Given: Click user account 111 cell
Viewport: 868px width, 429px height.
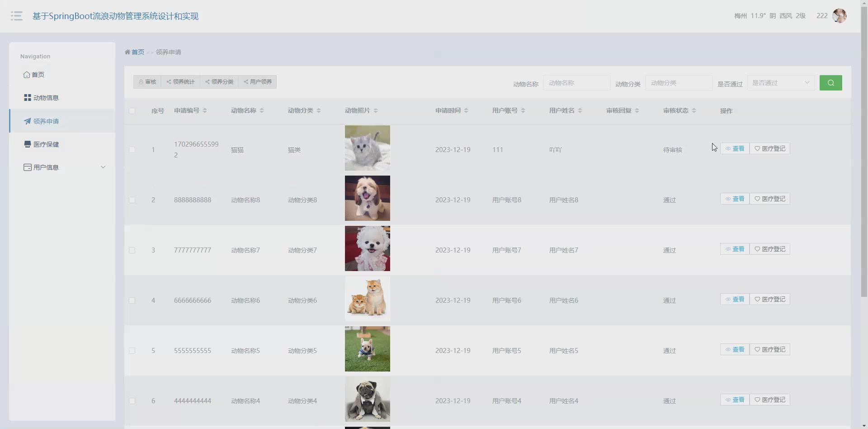Looking at the screenshot, I should 498,150.
